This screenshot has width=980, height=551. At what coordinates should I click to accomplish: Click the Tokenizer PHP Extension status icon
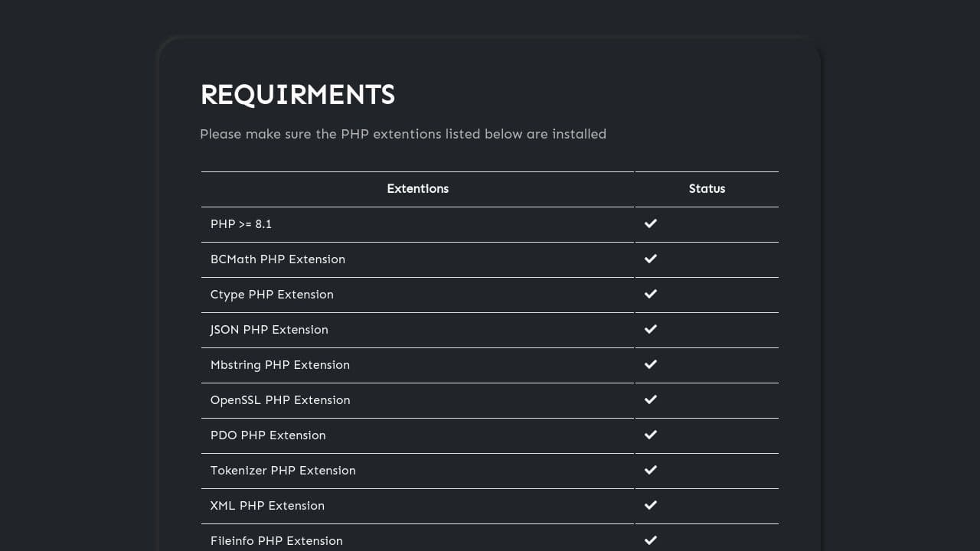coord(651,470)
